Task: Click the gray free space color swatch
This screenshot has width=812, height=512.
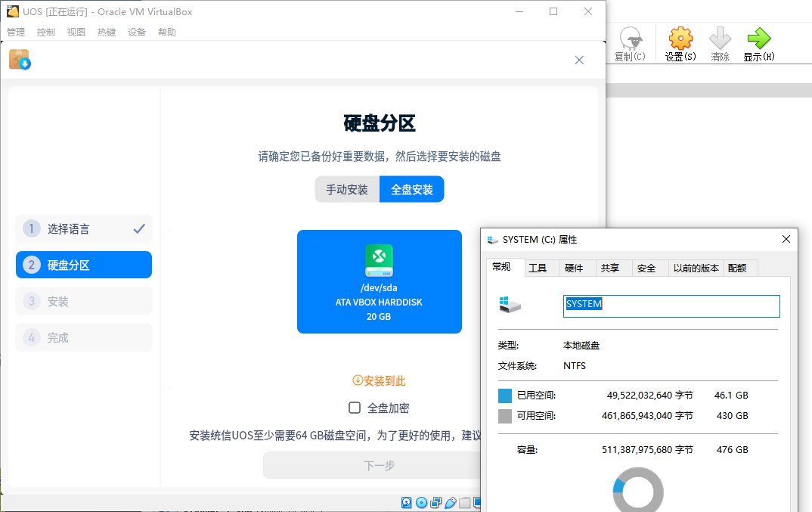Action: tap(505, 416)
